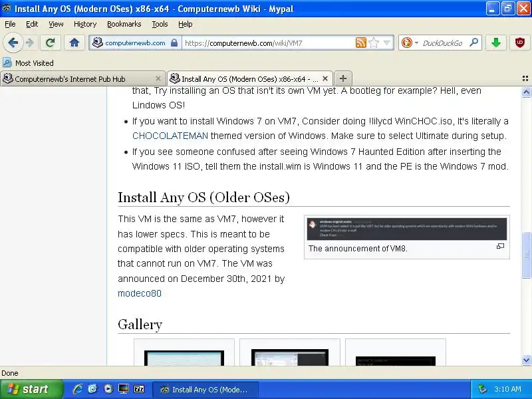Follow the CHOCOLATEMAN link

coord(170,136)
